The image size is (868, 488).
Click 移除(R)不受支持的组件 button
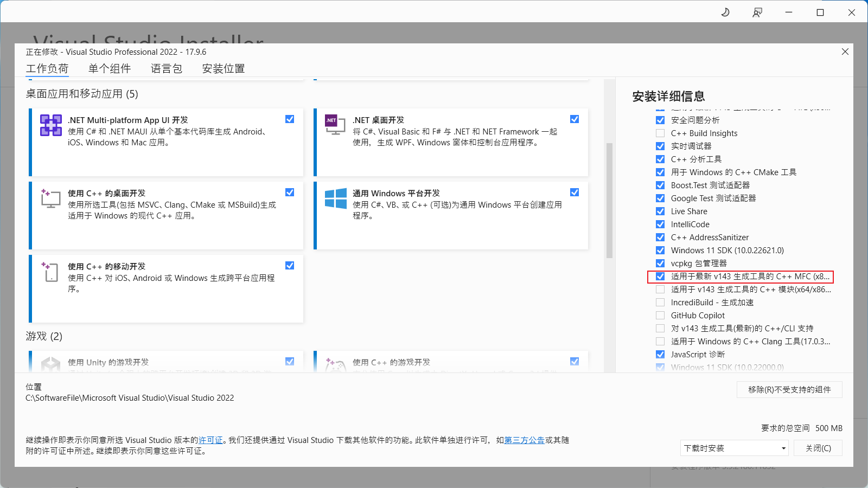[x=789, y=390]
